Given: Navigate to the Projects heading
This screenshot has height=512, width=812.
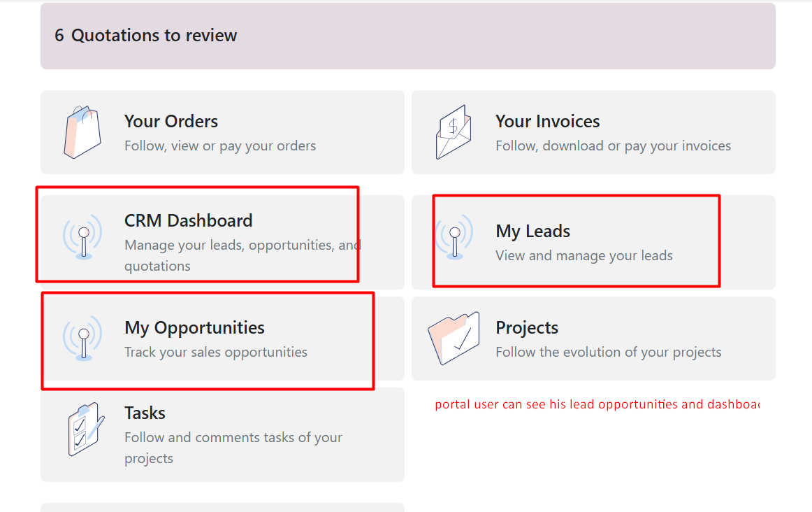Looking at the screenshot, I should pyautogui.click(x=526, y=328).
